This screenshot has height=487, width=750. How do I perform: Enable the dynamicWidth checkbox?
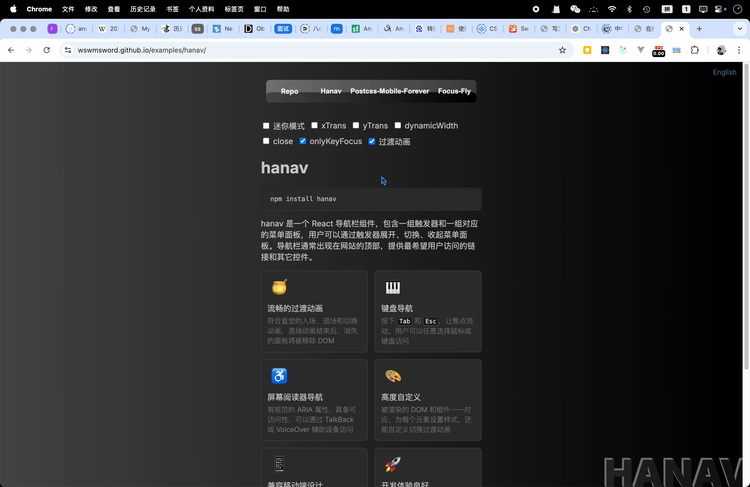point(397,125)
